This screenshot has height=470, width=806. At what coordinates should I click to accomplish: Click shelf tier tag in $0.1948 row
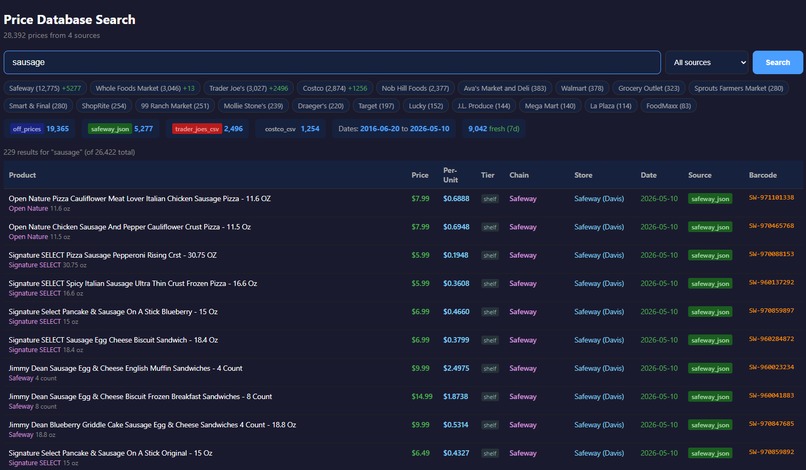pyautogui.click(x=490, y=256)
